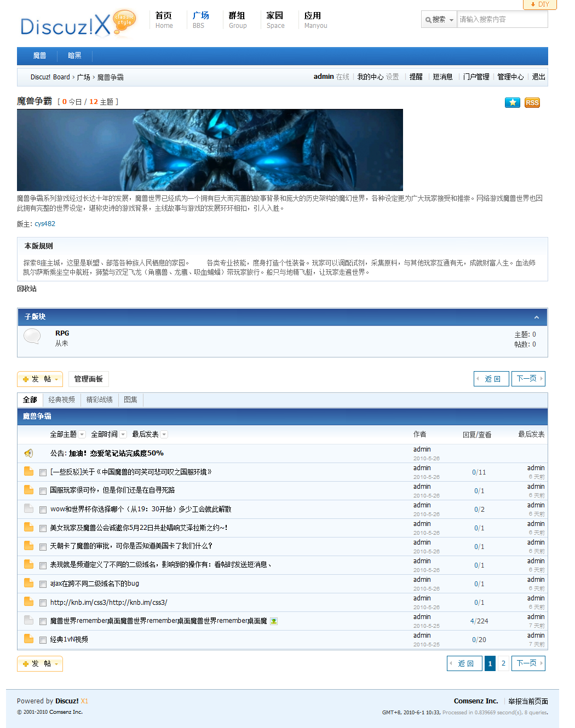The width and height of the screenshot is (575, 728).
Task: Tick checkbox for 经典1vN视频 thread
Action: click(43, 640)
